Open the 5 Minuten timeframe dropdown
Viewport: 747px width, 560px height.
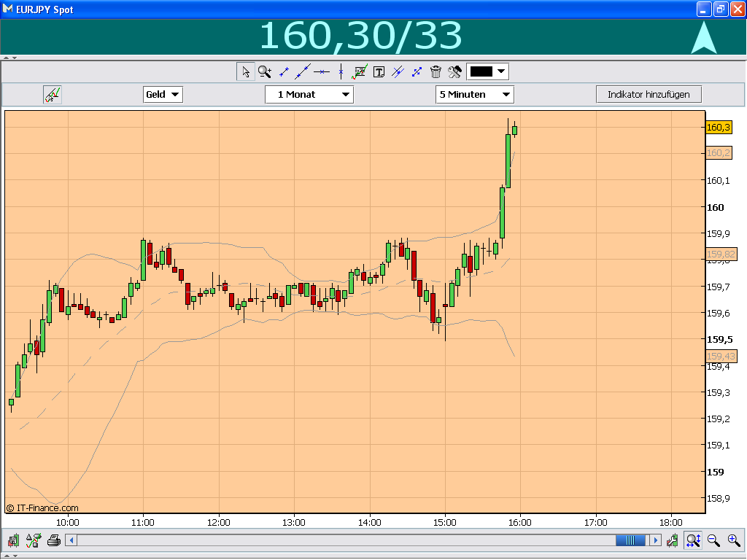(x=474, y=94)
